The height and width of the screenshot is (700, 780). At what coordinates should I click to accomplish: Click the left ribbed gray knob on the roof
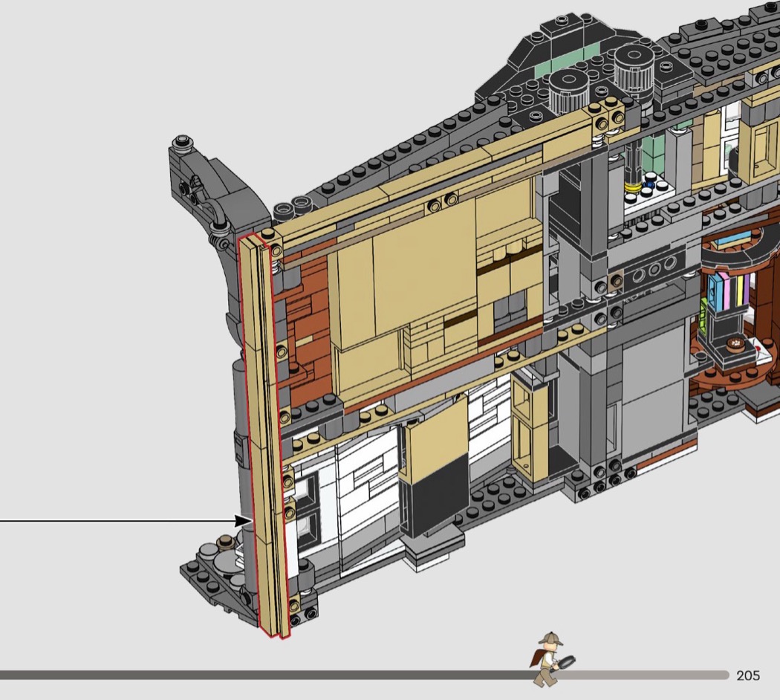(x=568, y=90)
